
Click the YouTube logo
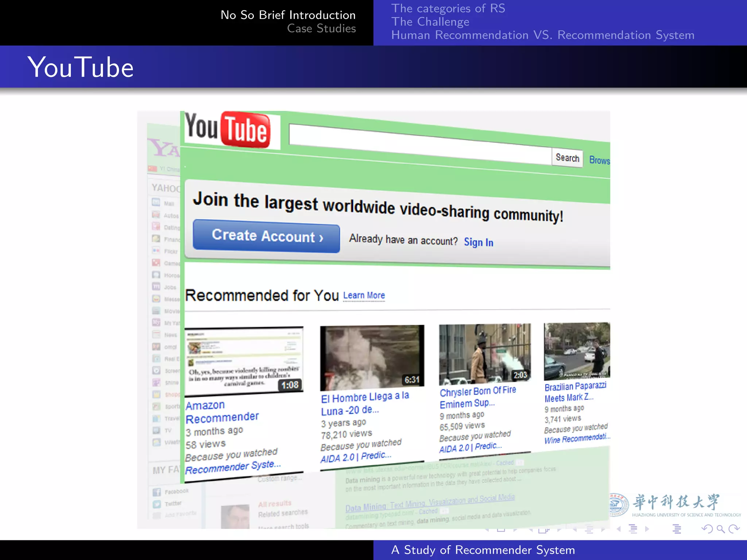click(228, 130)
